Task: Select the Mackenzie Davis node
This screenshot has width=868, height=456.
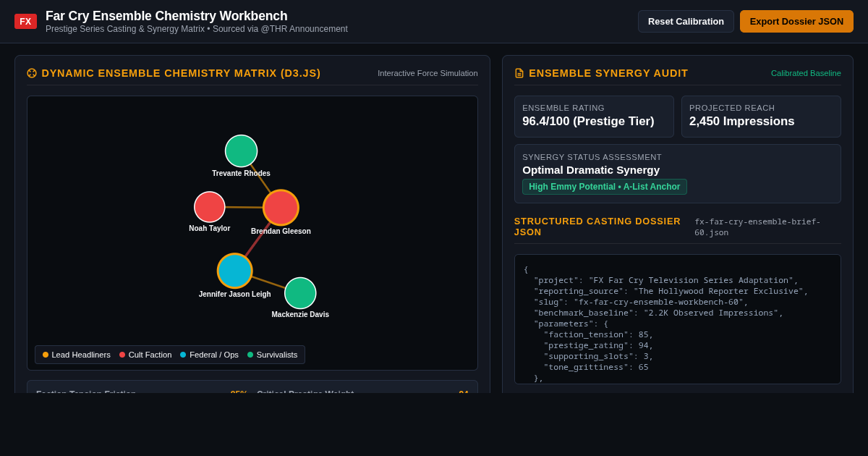Action: pos(300,293)
